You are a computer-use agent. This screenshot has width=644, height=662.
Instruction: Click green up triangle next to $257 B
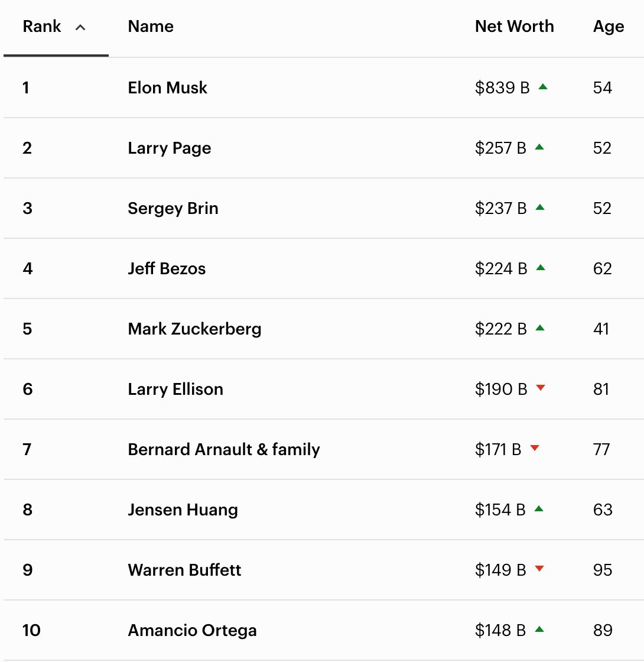point(539,147)
